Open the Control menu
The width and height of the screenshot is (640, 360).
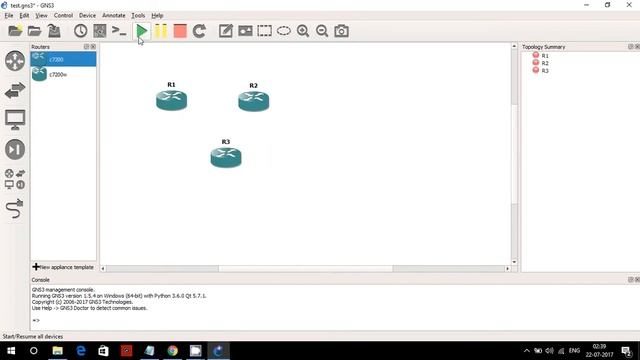(63, 16)
